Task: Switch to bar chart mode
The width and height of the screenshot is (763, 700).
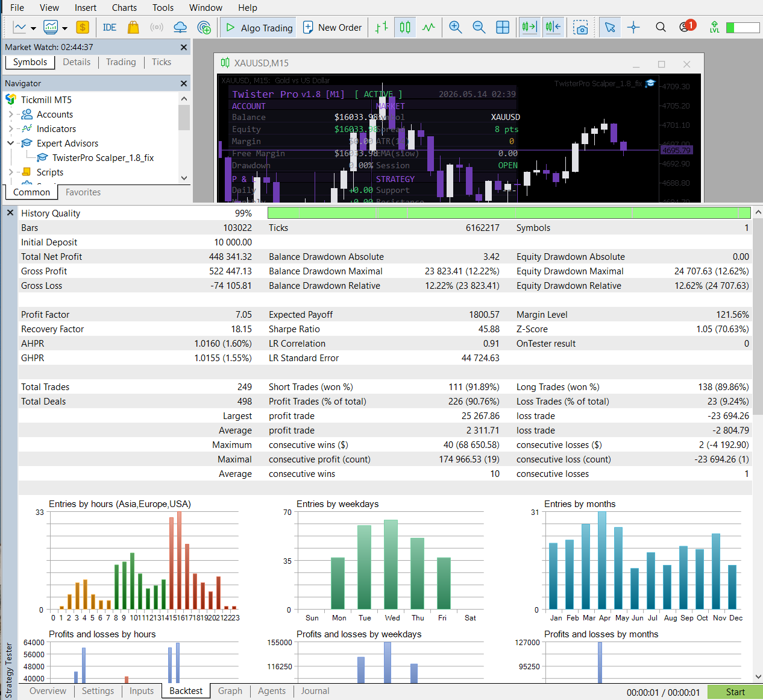Action: pos(381,27)
